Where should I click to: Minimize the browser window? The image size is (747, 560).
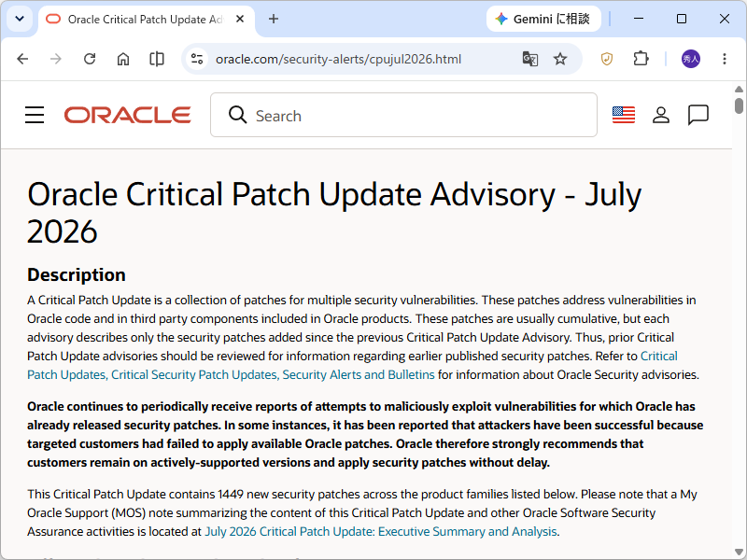point(639,19)
